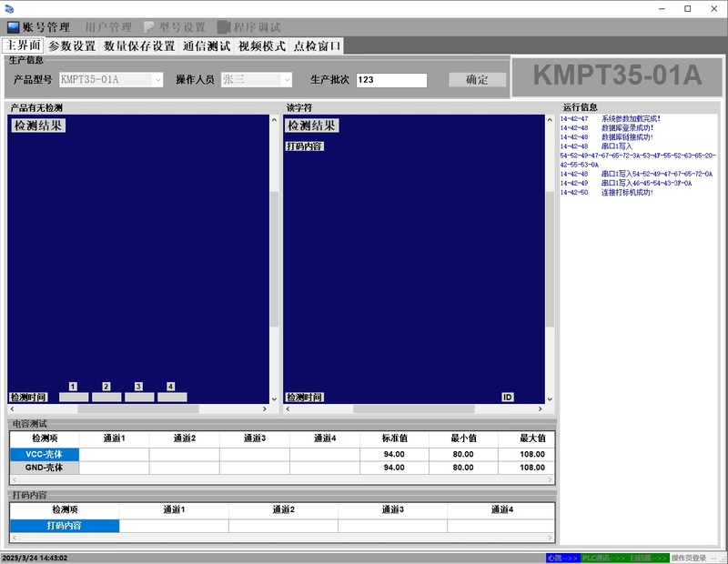Click the log line 连接打标机成功!
Screen dimensions: 728x564
(627, 193)
